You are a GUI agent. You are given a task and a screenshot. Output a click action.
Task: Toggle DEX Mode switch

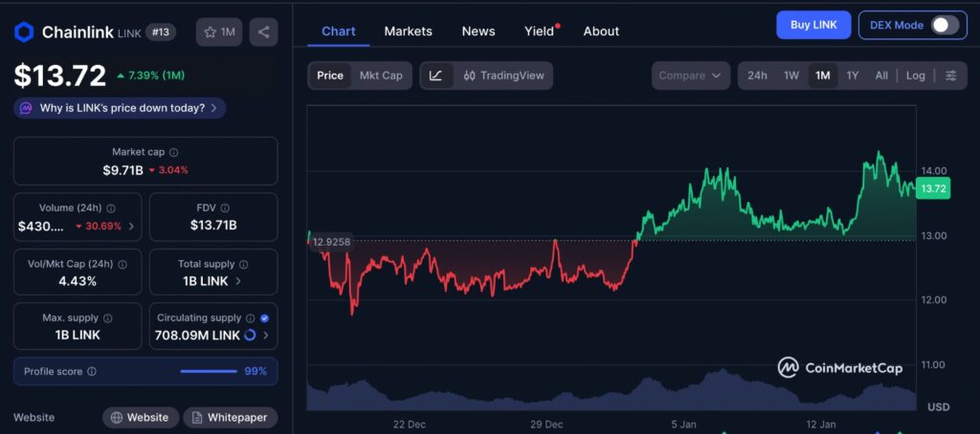tap(945, 26)
